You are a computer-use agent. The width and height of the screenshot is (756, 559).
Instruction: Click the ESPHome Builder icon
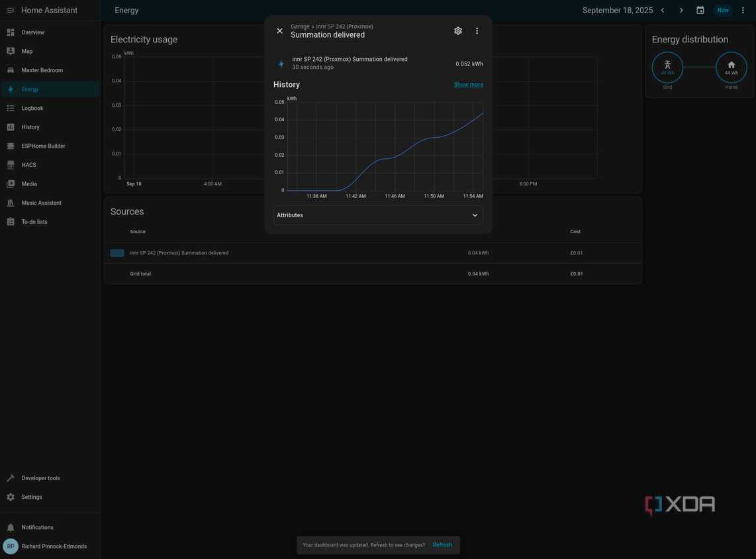click(x=11, y=146)
